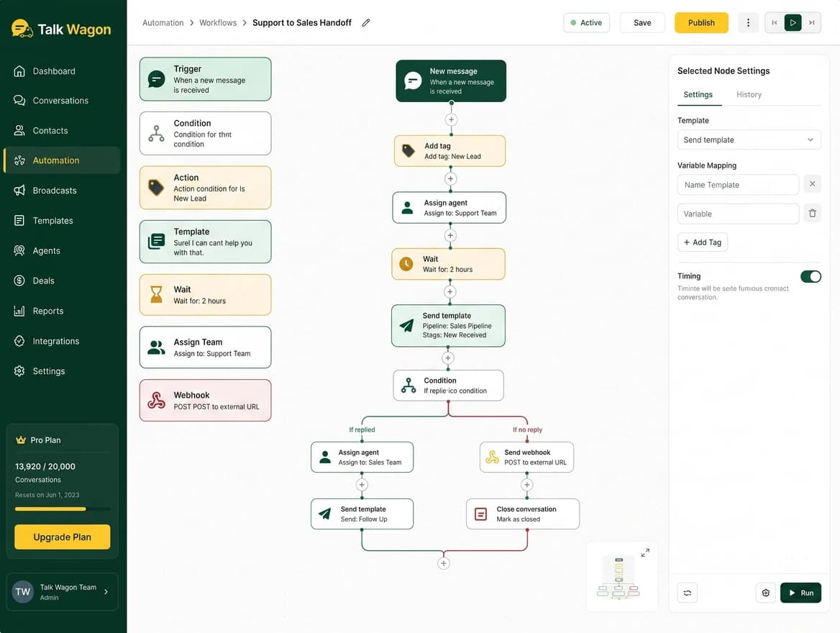Select Send: Follow Up template node
The height and width of the screenshot is (633, 840).
(x=362, y=514)
